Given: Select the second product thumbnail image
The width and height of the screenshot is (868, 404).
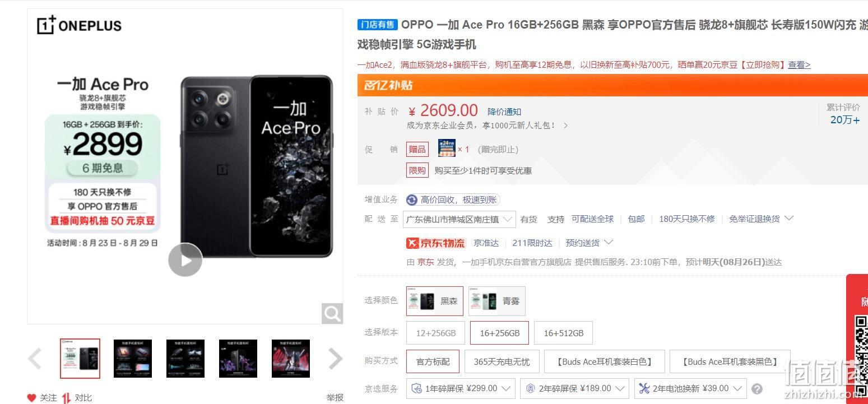Looking at the screenshot, I should 133,359.
